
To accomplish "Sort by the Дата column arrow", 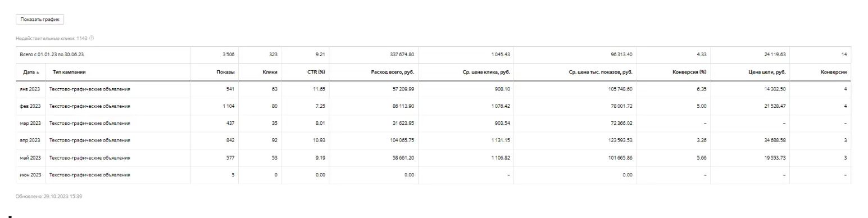I will (x=38, y=72).
